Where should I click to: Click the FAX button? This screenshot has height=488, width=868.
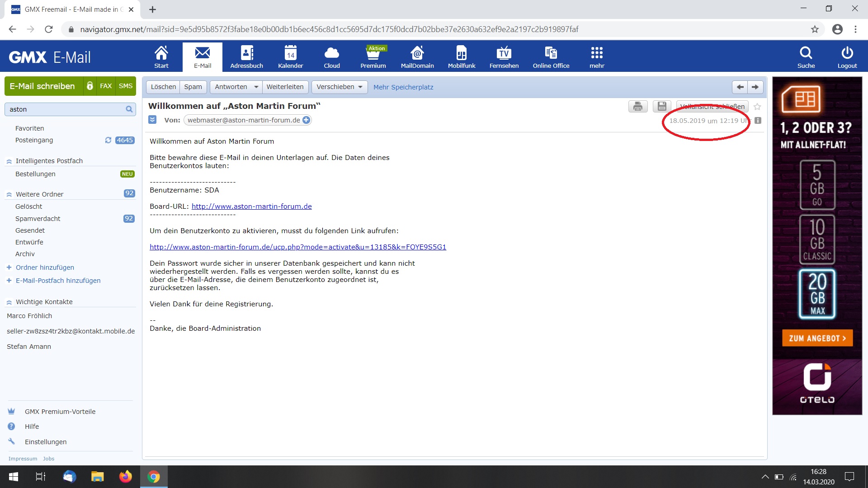coord(106,86)
